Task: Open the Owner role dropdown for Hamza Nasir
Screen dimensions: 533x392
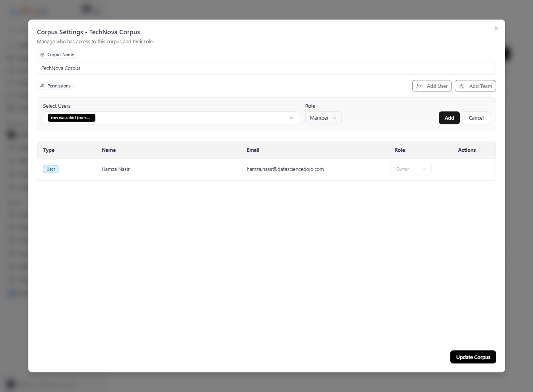Action: (411, 169)
